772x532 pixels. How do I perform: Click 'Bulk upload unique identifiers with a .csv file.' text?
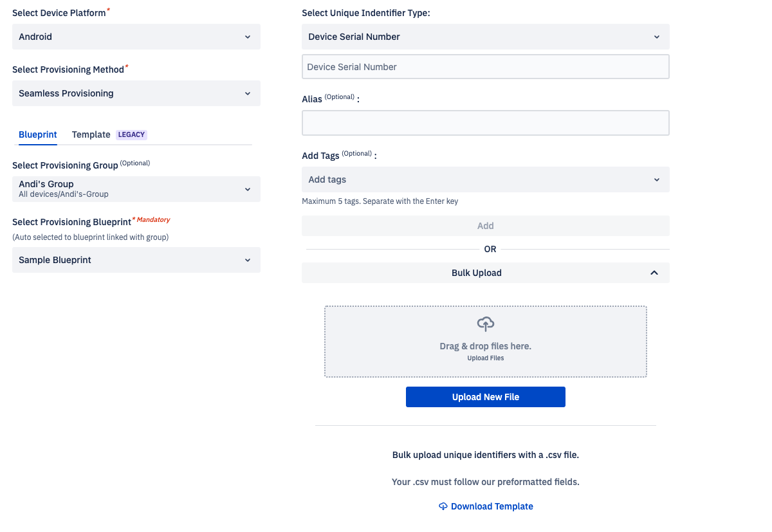click(x=486, y=455)
